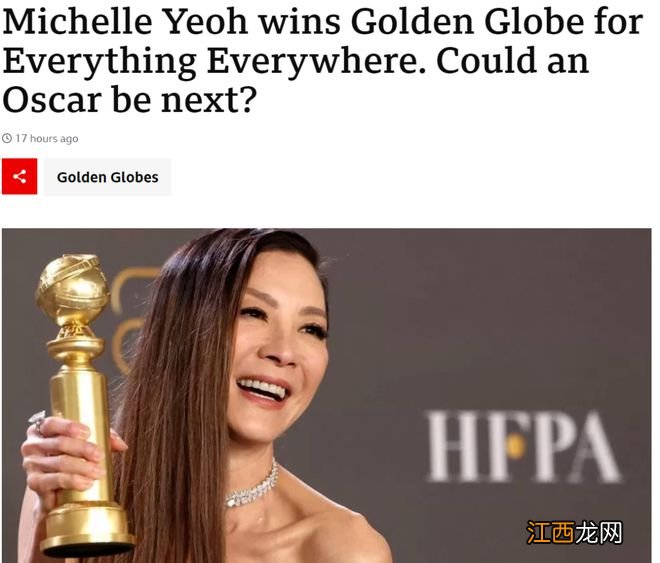This screenshot has height=563, width=660.
Task: Click "Michelle Yeoh" in the headline
Action: tap(125, 21)
